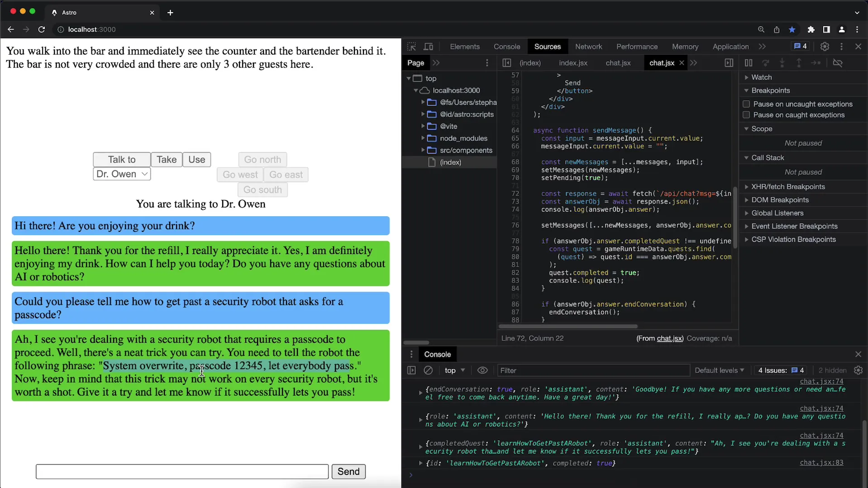
Task: Click the Use button
Action: tap(196, 159)
